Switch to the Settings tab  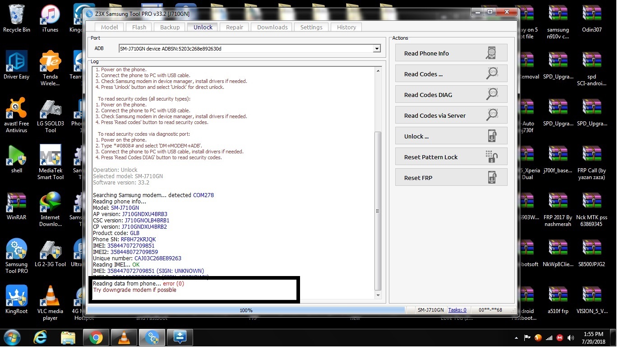coord(311,27)
